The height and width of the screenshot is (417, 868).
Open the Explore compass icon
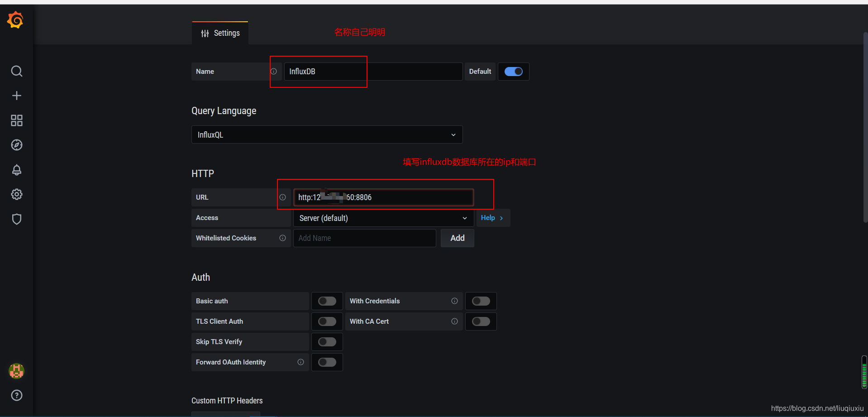tap(17, 145)
